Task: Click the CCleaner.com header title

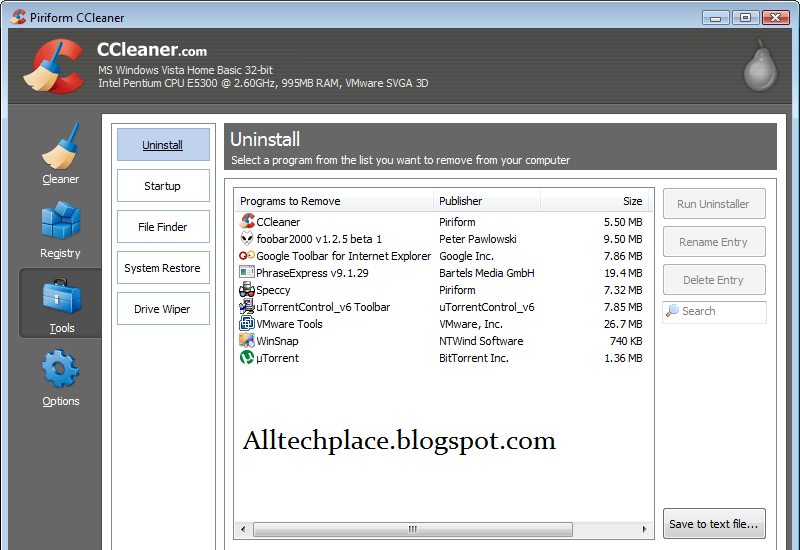Action: click(152, 50)
